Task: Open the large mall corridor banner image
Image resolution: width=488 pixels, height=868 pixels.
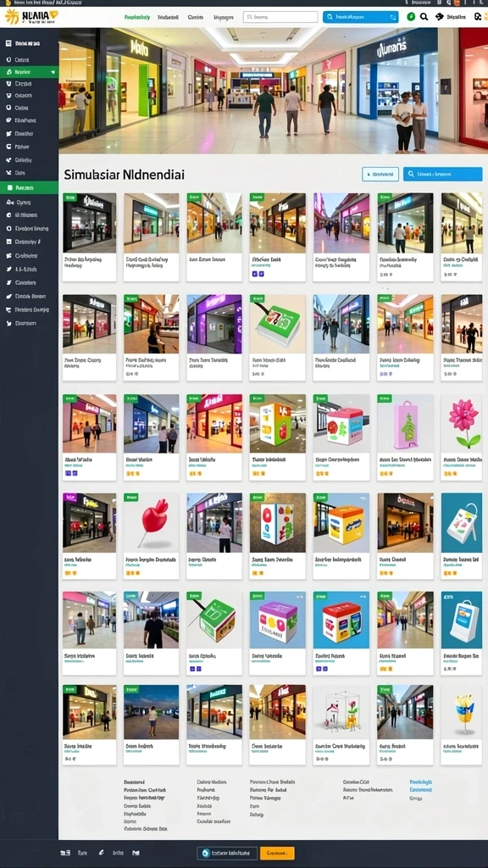Action: click(274, 90)
